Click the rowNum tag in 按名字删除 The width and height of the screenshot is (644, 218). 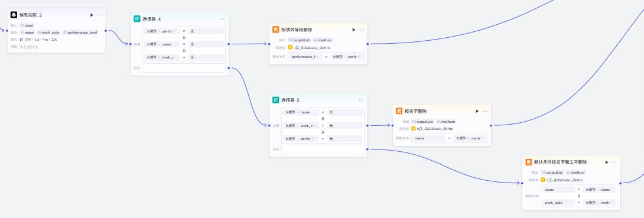[445, 121]
